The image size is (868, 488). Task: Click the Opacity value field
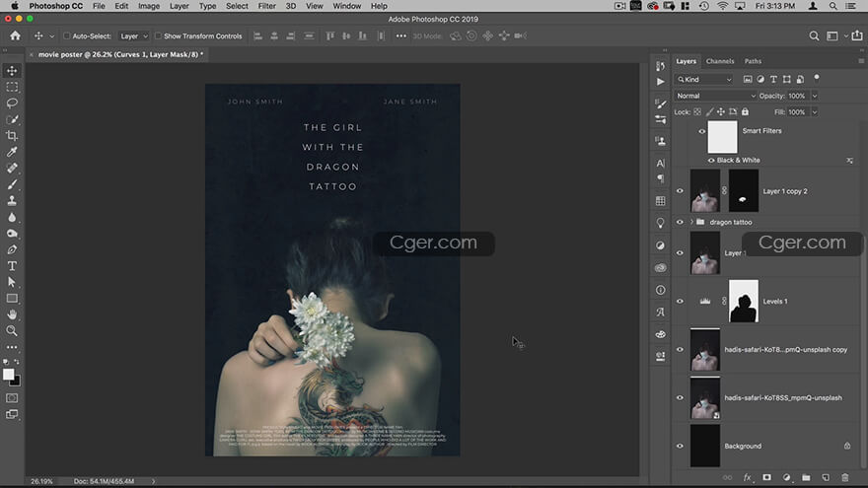pyautogui.click(x=797, y=96)
